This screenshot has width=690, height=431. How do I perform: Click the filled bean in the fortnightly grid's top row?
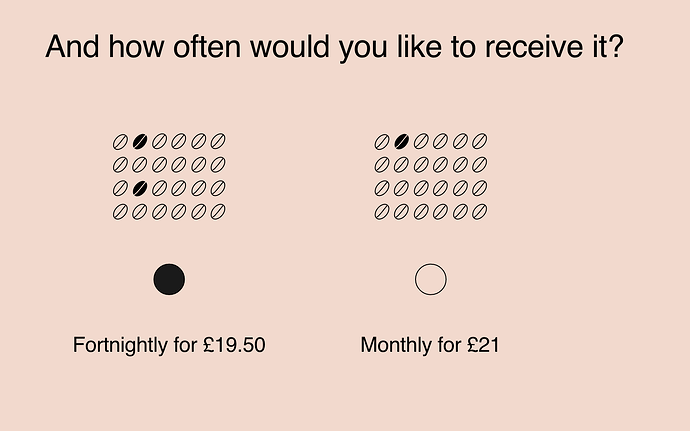[x=140, y=141]
